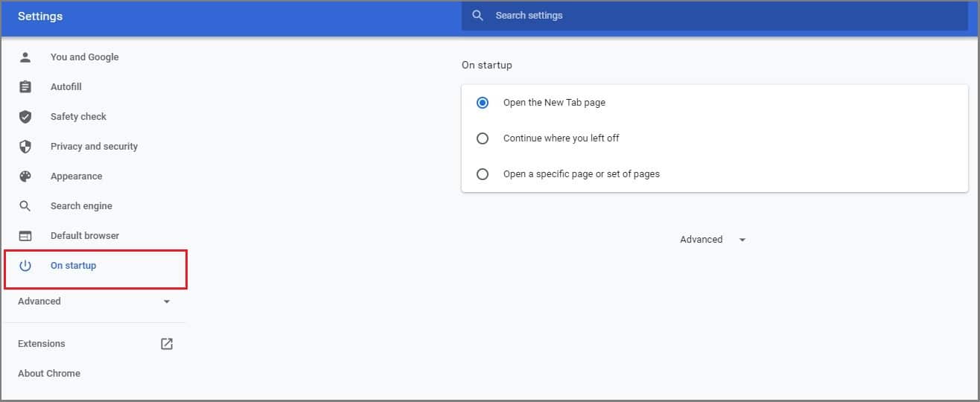Image resolution: width=980 pixels, height=402 pixels.
Task: Click the Search engine magnifier icon in sidebar
Action: point(25,206)
